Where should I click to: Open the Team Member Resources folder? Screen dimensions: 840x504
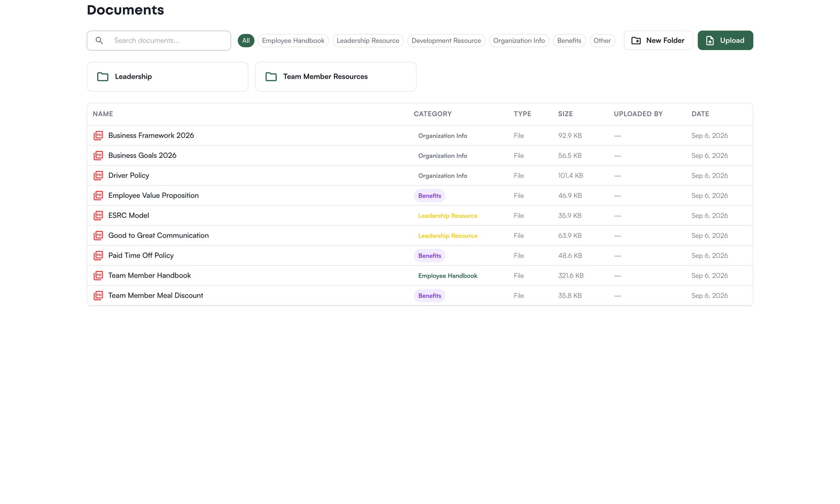pyautogui.click(x=336, y=77)
